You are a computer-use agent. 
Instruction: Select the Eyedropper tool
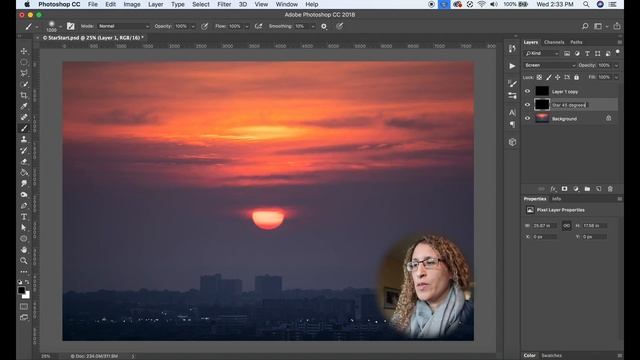click(x=24, y=106)
